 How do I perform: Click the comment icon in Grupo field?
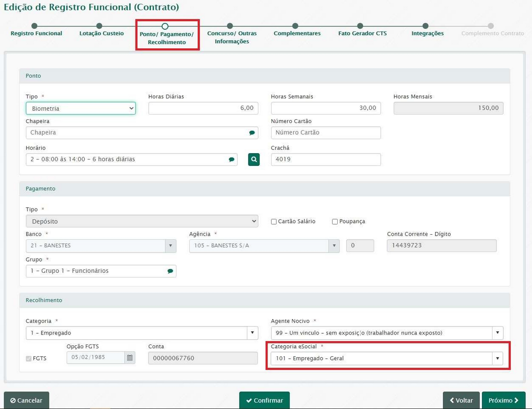coord(170,271)
